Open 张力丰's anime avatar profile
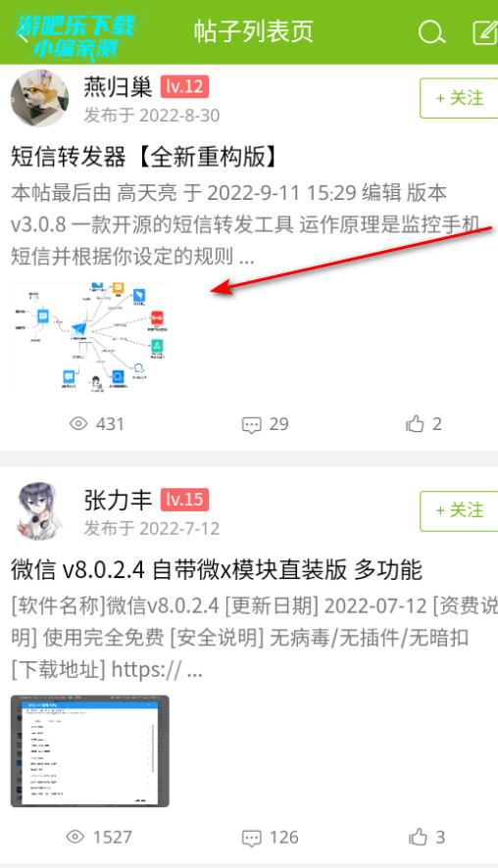 click(x=39, y=511)
